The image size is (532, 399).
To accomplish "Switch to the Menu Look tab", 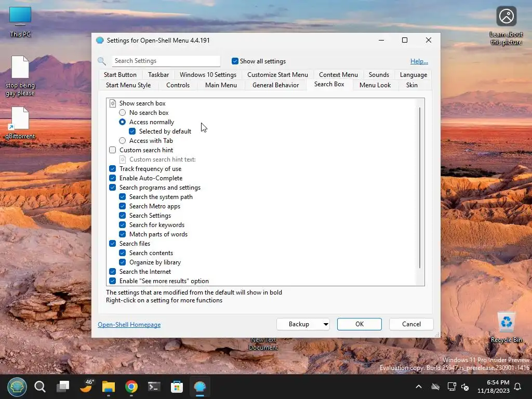I will (x=375, y=85).
